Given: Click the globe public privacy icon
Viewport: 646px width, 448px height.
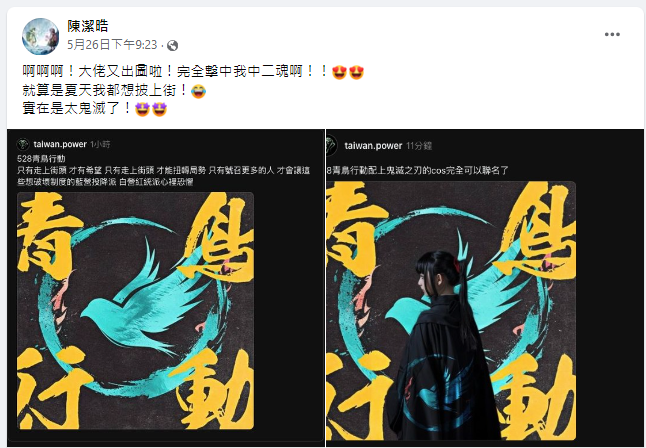Looking at the screenshot, I should [173, 45].
